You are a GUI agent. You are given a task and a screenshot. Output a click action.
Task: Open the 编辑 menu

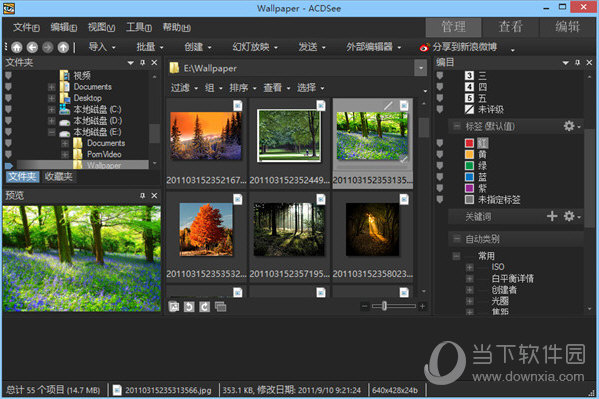64,27
